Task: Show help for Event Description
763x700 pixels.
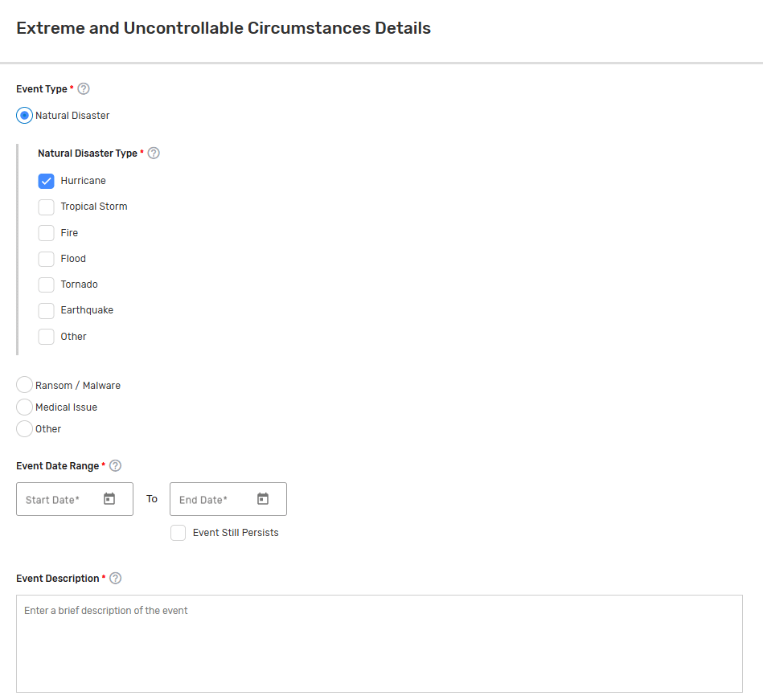Action: 115,579
